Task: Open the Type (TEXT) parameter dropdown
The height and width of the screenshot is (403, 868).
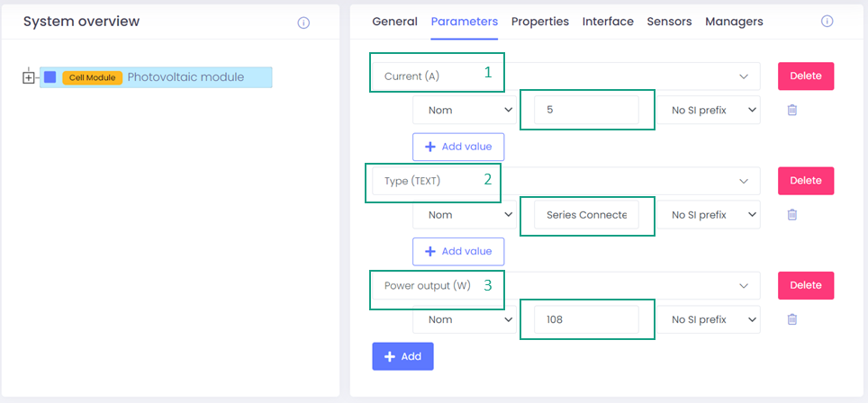Action: coord(744,181)
